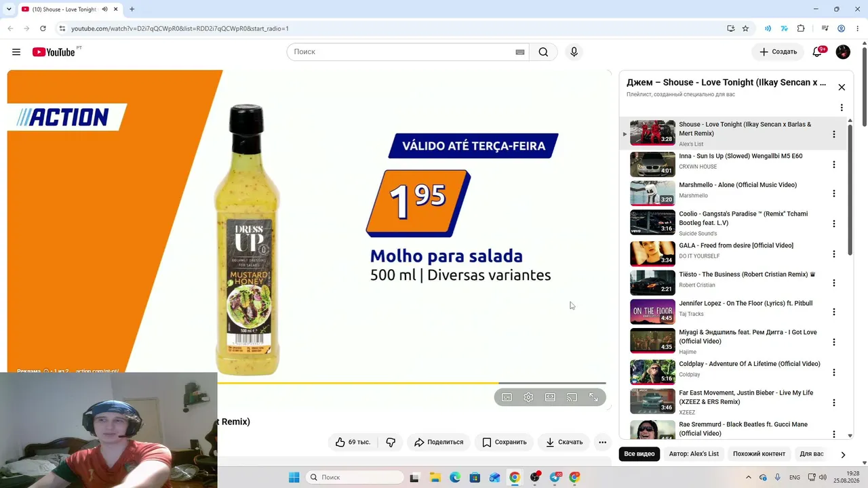Open Chrome extensions puzzle icon
The height and width of the screenshot is (488, 868).
(801, 28)
